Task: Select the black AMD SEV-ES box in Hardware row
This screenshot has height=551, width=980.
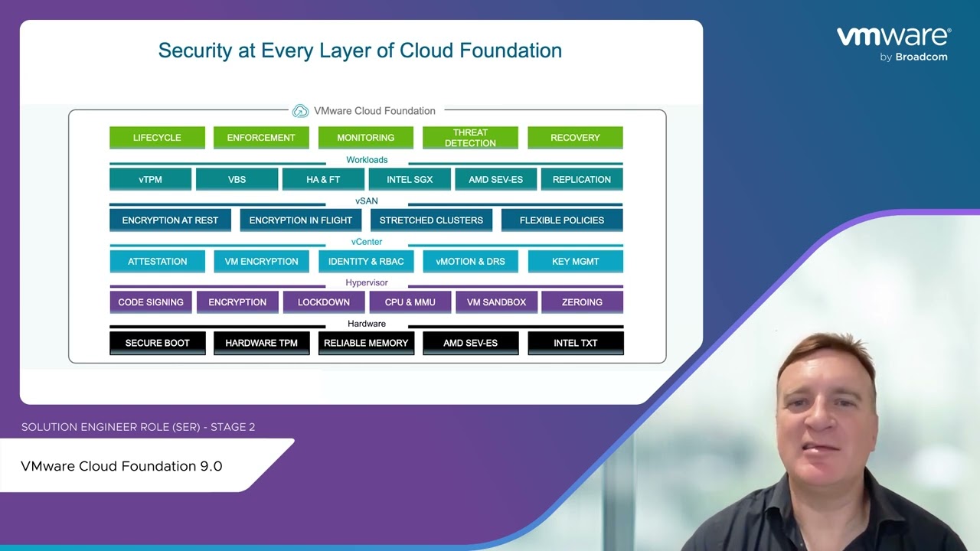Action: pos(470,343)
